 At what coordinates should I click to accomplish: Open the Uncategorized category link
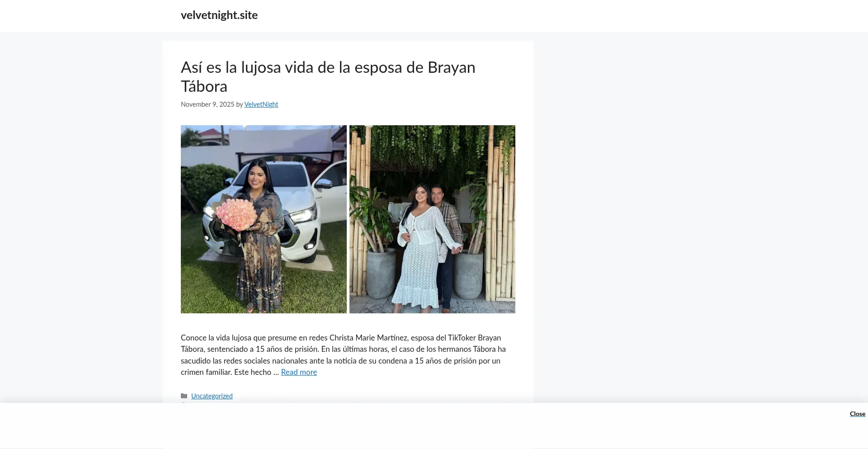(x=212, y=396)
